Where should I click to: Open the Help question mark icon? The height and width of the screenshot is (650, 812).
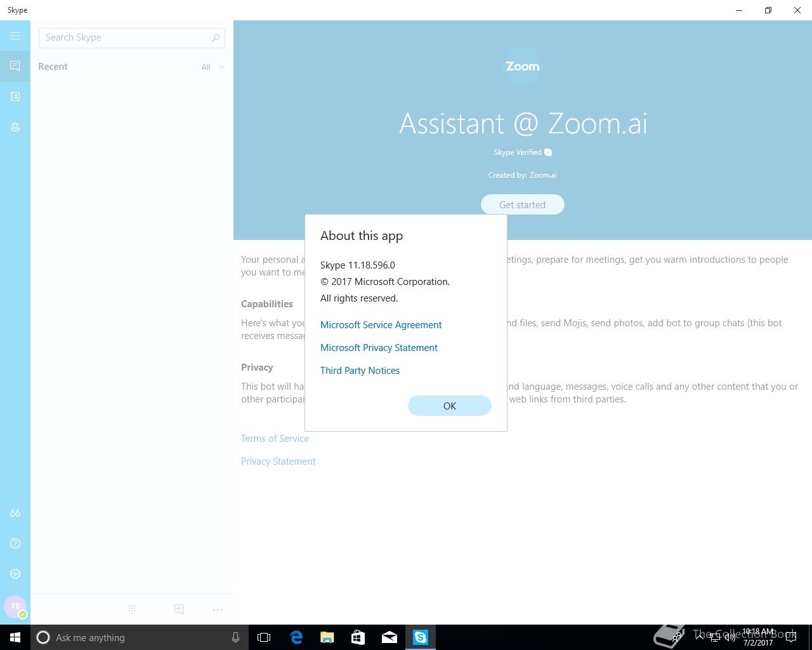[15, 543]
